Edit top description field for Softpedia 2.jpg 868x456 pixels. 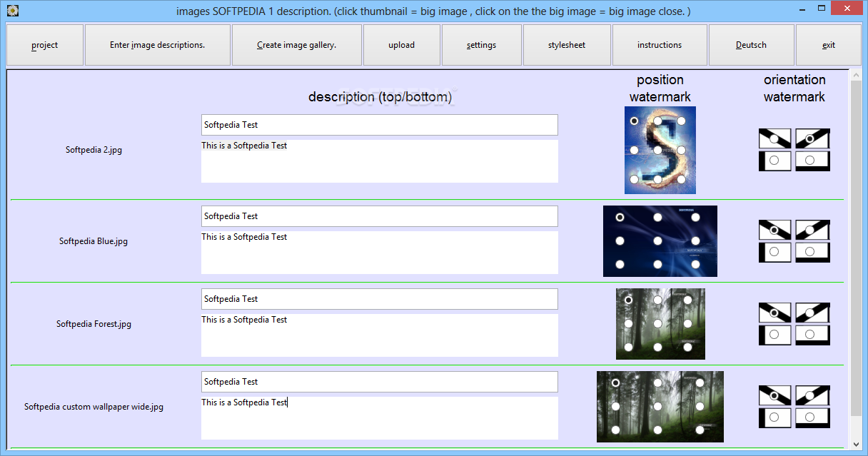click(380, 125)
